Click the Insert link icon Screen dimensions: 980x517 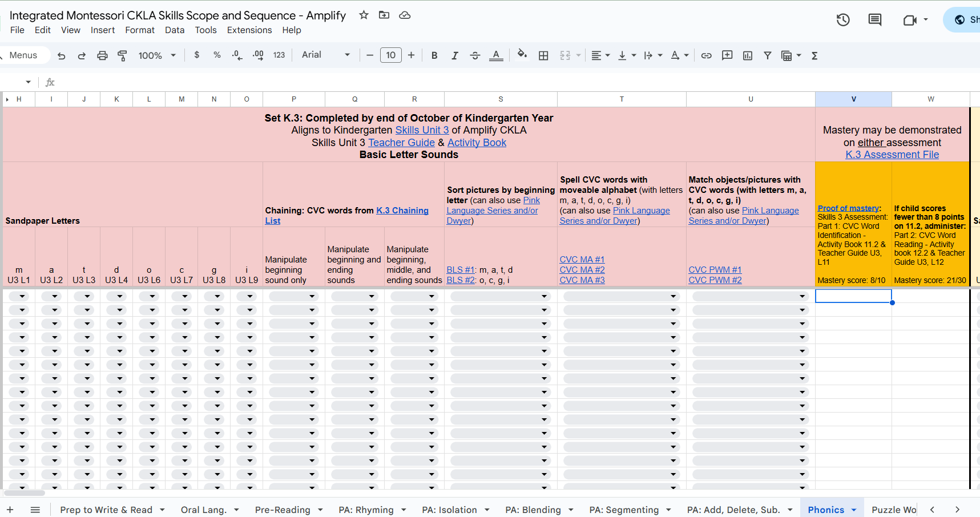(706, 55)
